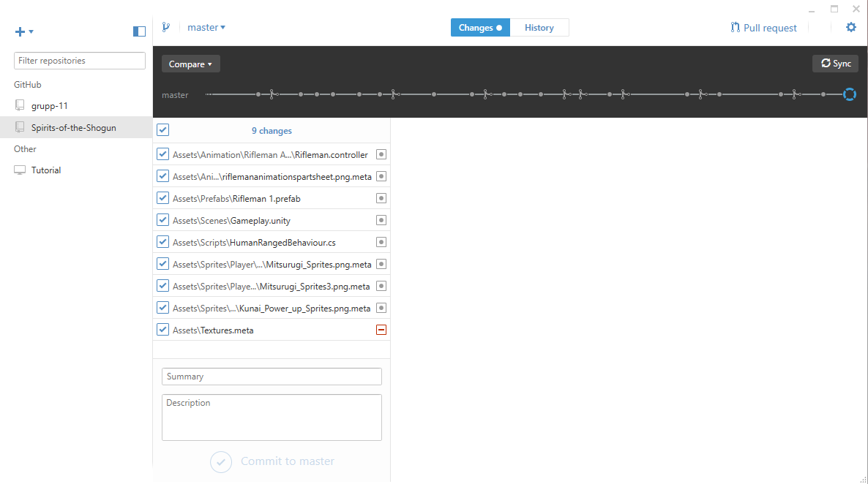Click the branch icon beside master
The height and width of the screenshot is (484, 868).
[166, 26]
